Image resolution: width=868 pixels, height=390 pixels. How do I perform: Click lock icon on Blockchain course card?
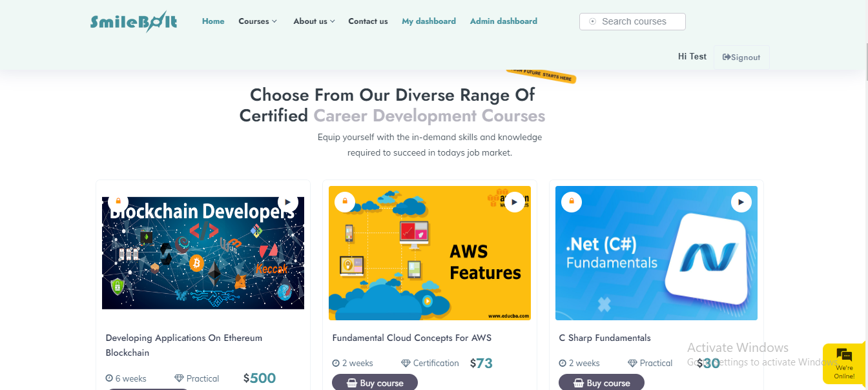click(x=118, y=201)
